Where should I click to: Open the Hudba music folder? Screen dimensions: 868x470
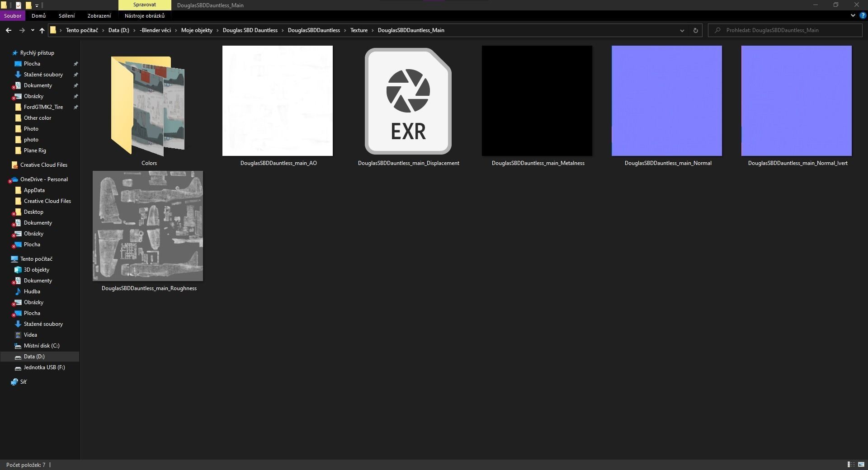click(32, 291)
